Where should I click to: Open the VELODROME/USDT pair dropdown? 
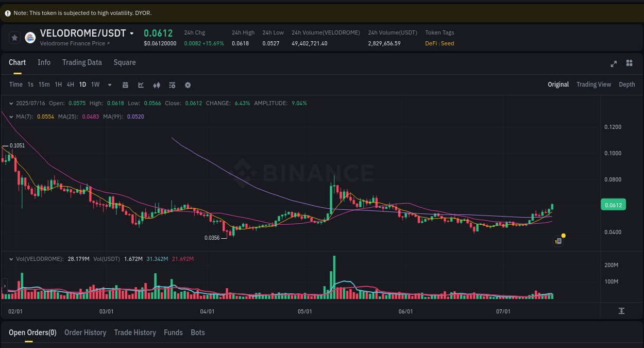coord(132,32)
